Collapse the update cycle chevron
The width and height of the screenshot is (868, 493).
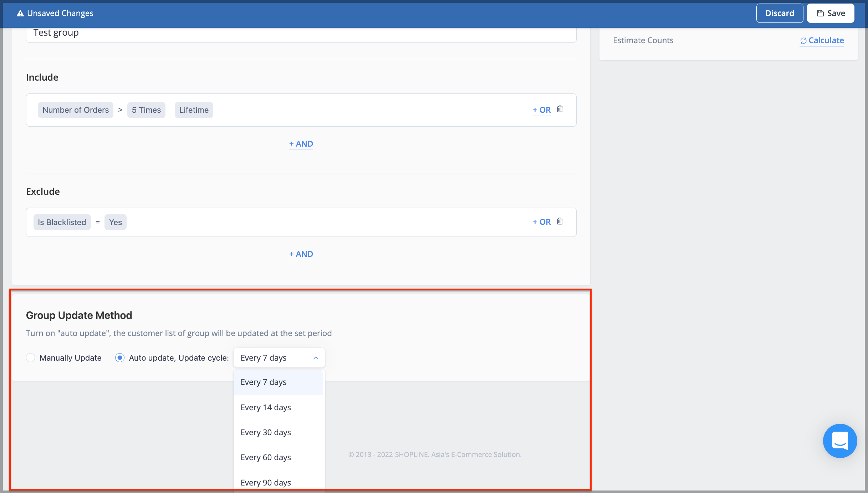coord(316,358)
